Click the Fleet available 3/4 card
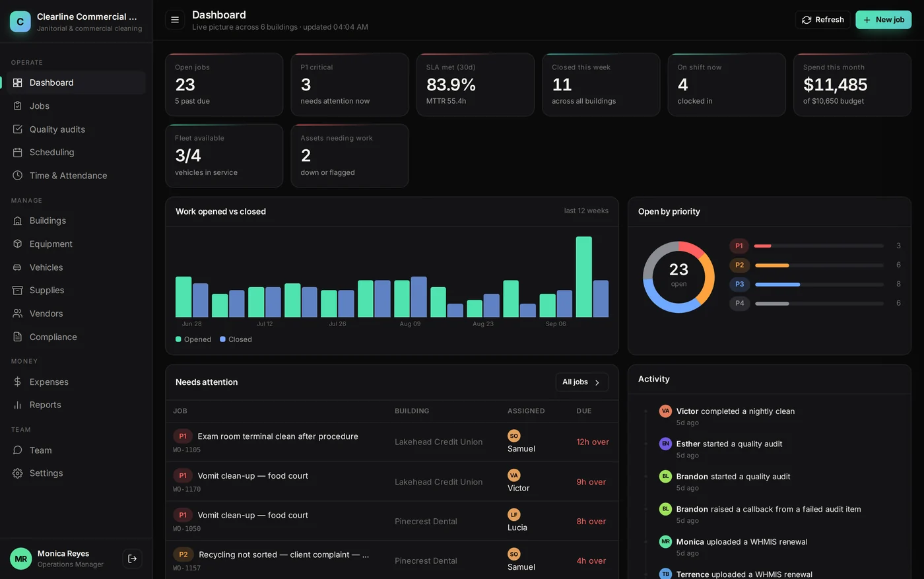This screenshot has height=579, width=924. (224, 156)
